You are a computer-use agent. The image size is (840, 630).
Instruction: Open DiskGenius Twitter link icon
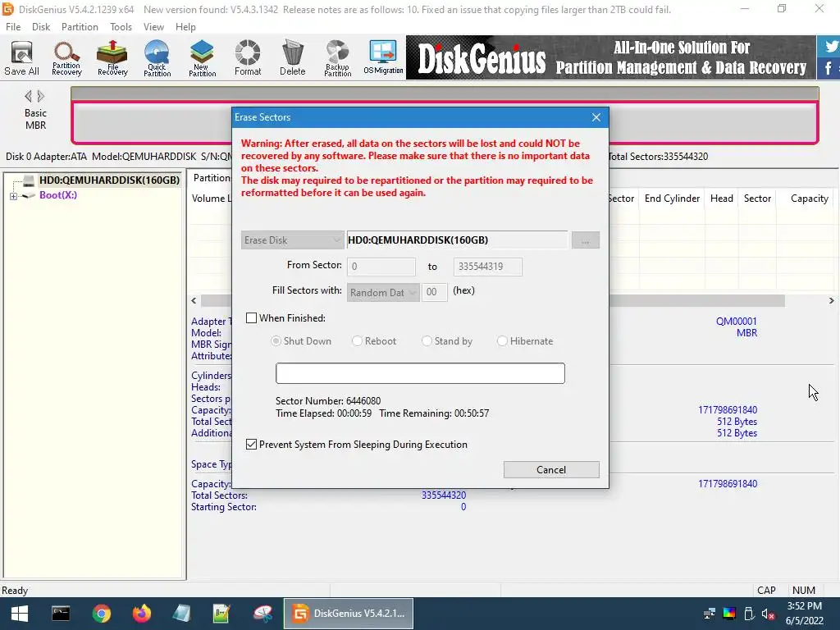(x=830, y=46)
